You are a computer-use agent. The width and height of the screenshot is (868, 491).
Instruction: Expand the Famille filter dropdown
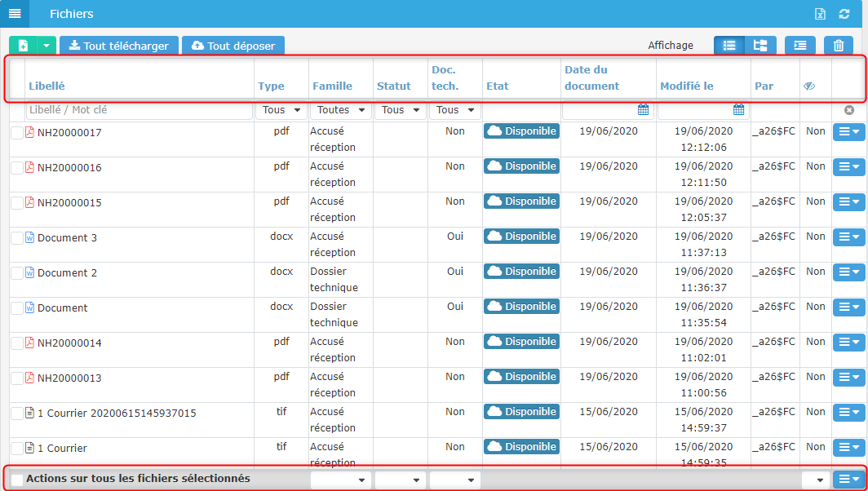[x=340, y=110]
